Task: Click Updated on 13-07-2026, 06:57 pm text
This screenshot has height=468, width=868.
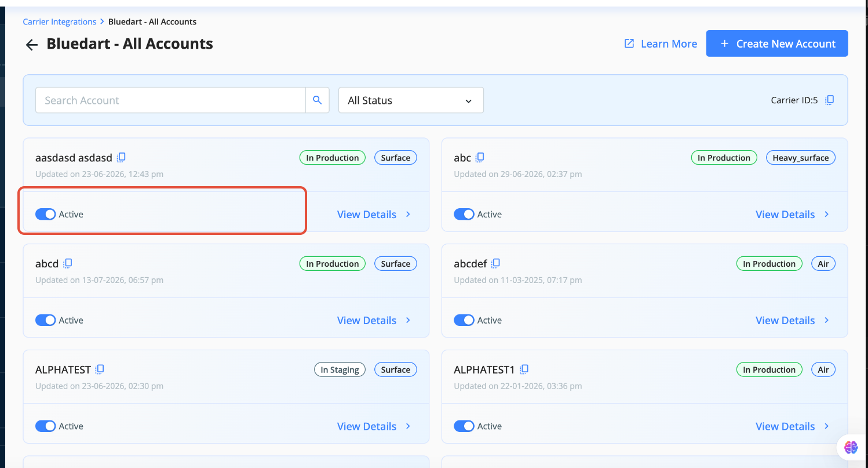Action: tap(100, 280)
